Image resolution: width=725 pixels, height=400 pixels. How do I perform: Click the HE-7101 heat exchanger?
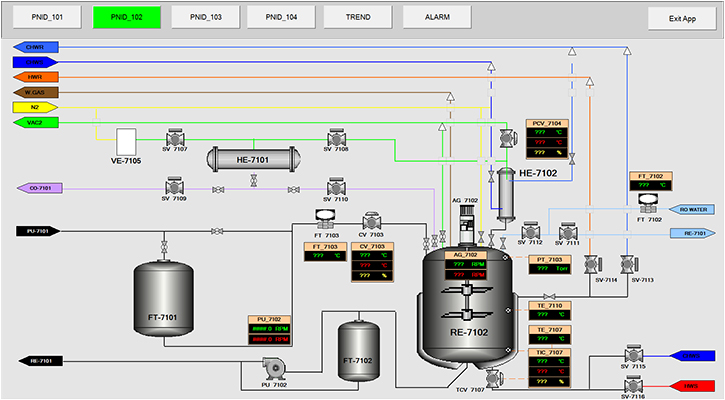(x=253, y=159)
